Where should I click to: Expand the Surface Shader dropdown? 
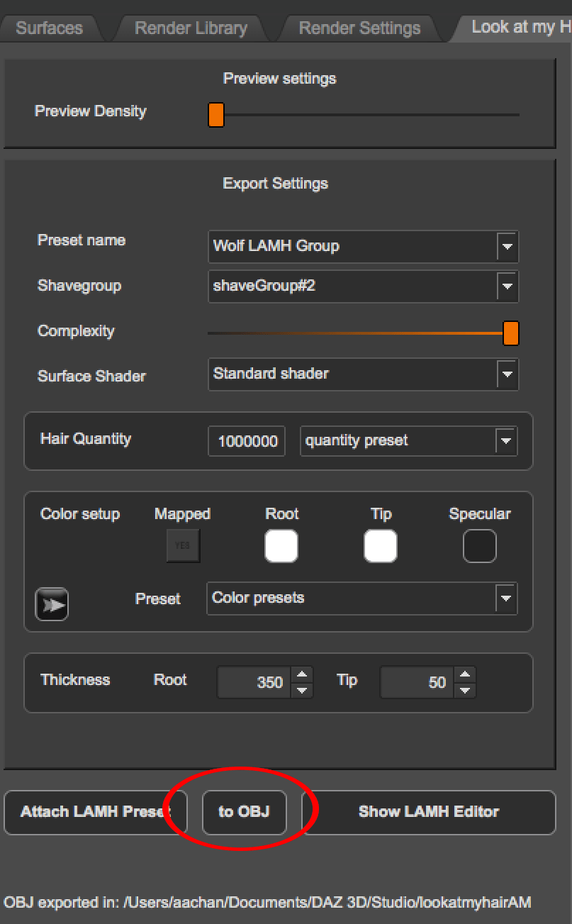(x=363, y=374)
